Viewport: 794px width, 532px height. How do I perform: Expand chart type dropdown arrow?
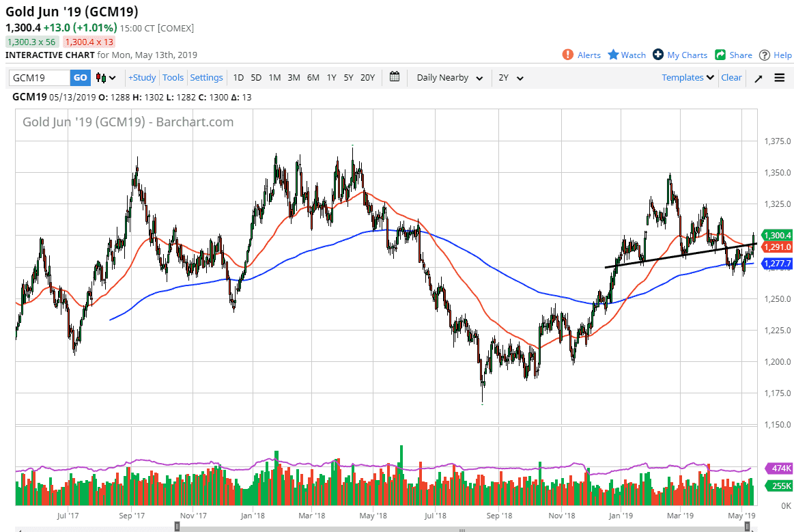113,78
